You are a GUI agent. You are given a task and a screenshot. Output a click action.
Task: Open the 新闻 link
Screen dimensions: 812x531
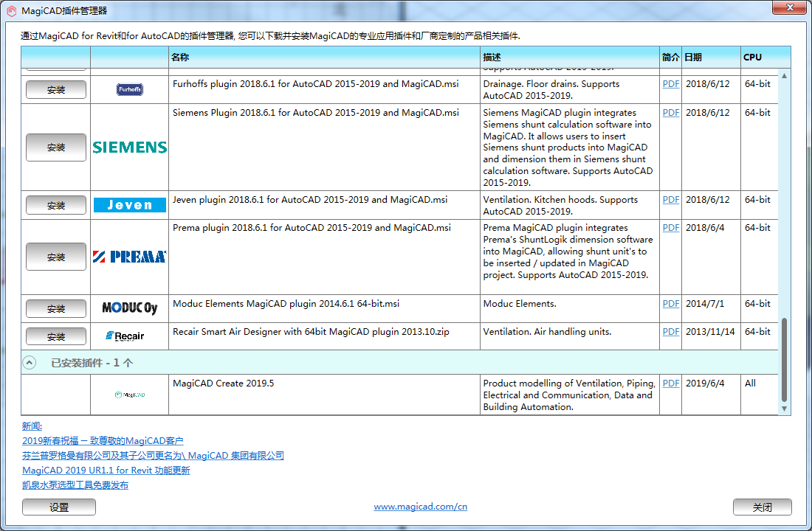(x=32, y=426)
